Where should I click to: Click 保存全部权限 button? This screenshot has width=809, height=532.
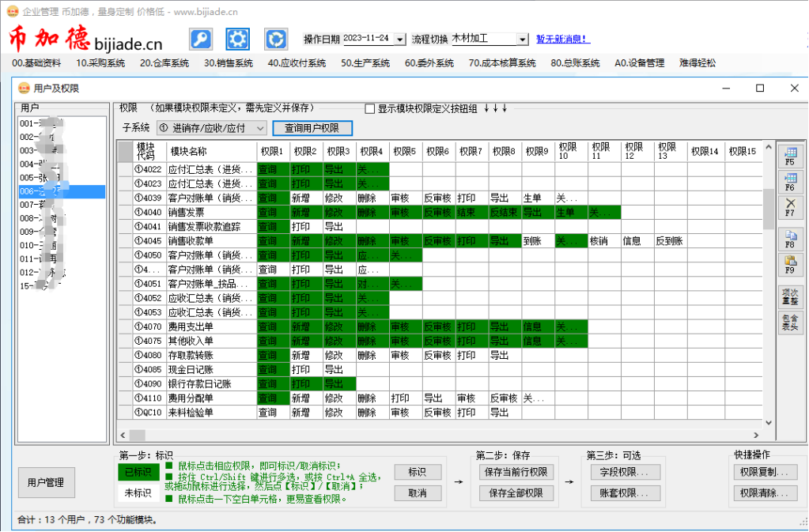click(x=516, y=492)
